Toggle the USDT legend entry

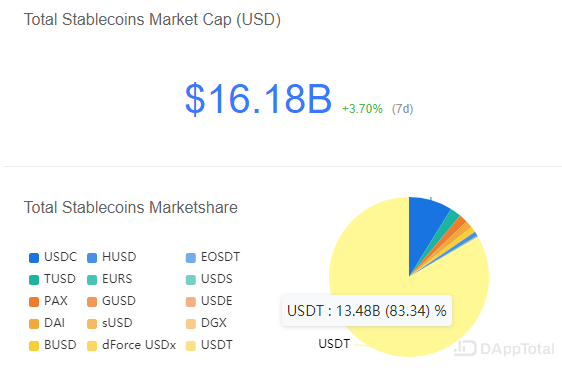tap(209, 345)
